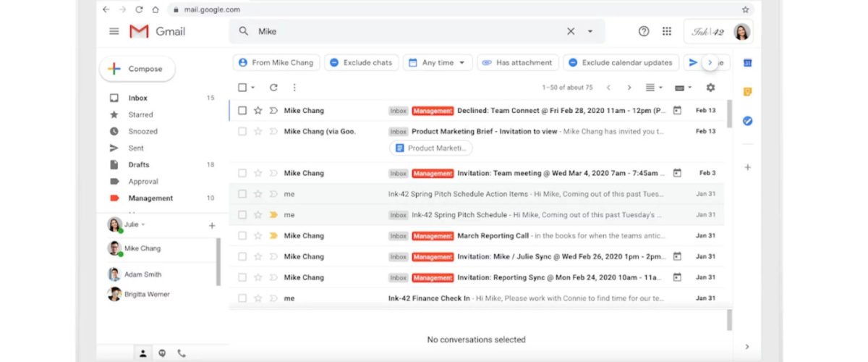Show more filter chips arrow
Screen dimensions: 868x362
pos(710,63)
